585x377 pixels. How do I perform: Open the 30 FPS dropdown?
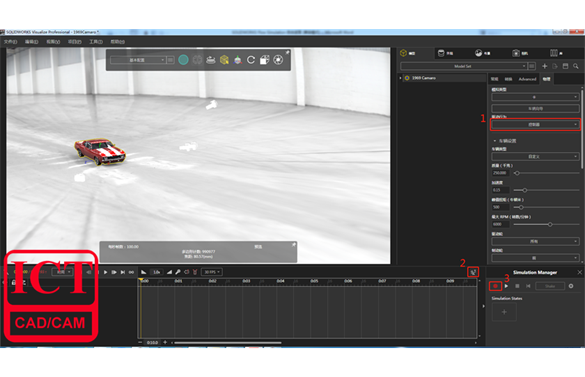point(212,272)
